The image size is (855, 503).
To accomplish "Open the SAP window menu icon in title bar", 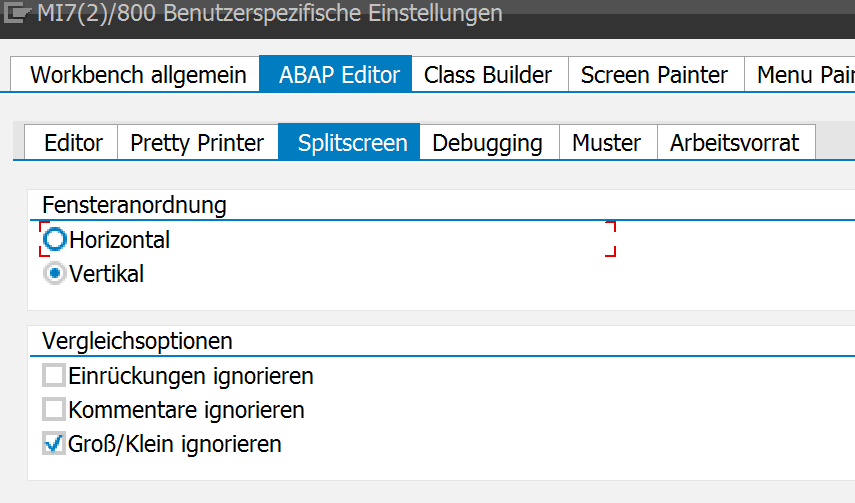I will coord(16,13).
